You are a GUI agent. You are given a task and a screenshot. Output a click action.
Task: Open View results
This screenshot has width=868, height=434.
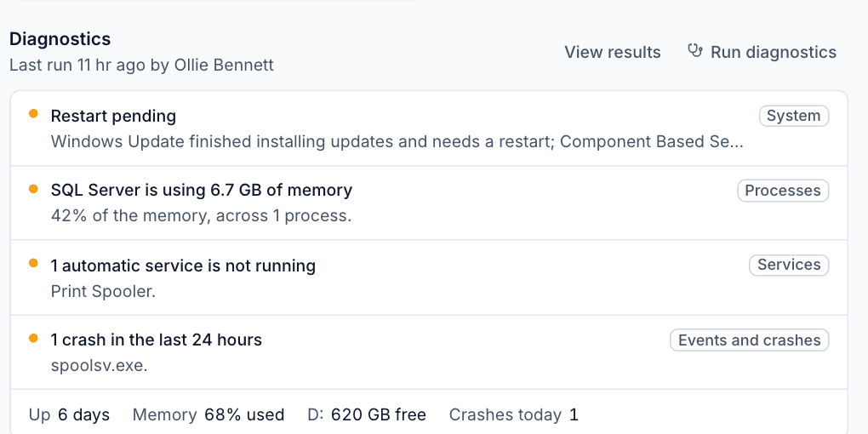click(612, 52)
